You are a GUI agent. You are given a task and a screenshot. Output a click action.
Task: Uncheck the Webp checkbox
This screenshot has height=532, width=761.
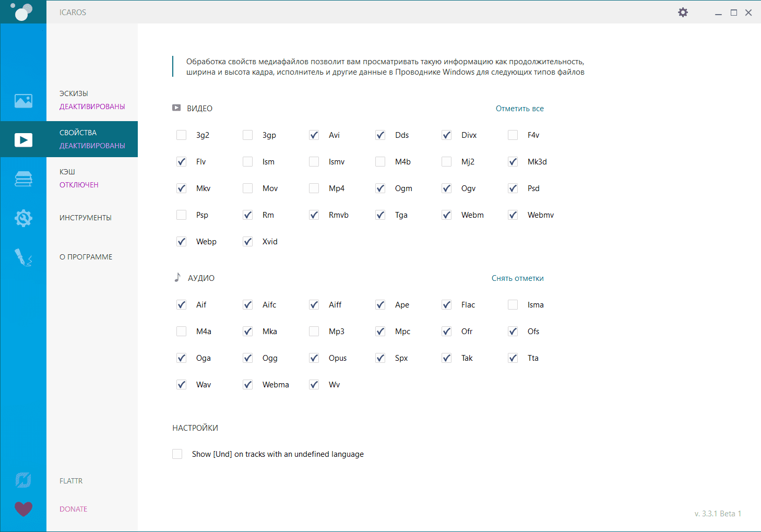(182, 242)
